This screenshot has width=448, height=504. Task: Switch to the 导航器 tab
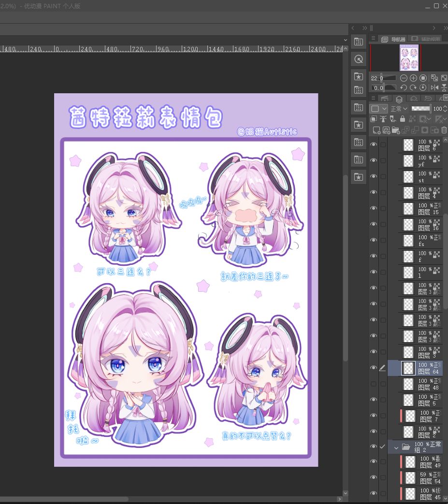click(x=394, y=39)
